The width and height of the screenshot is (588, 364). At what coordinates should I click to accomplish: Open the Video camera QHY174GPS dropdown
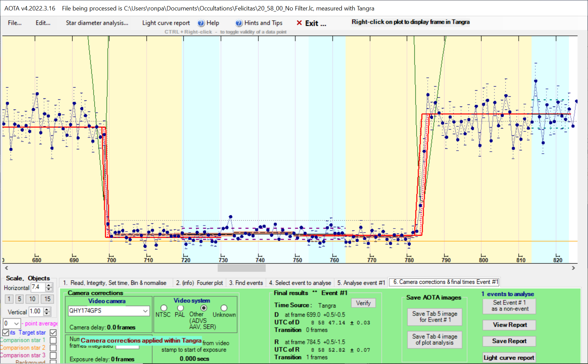point(109,311)
